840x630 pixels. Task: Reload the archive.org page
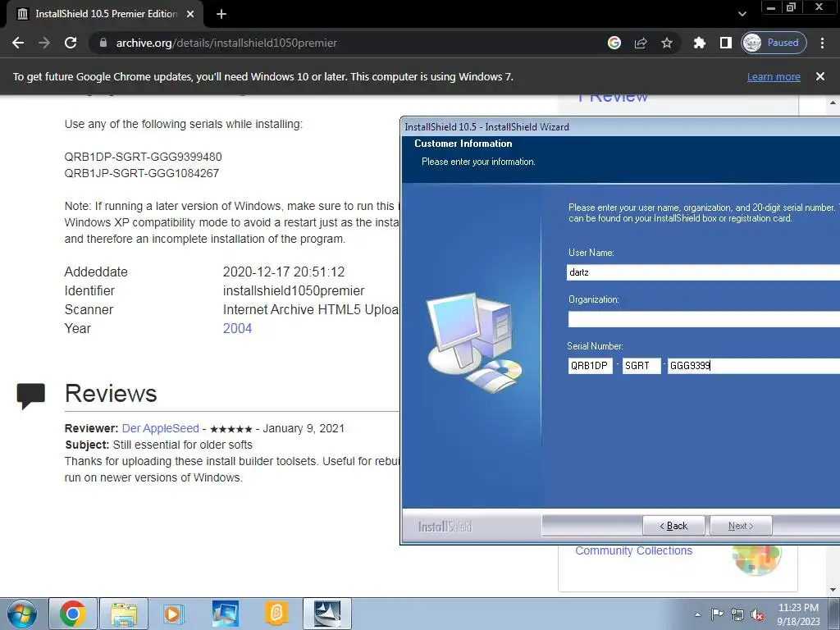click(x=71, y=43)
